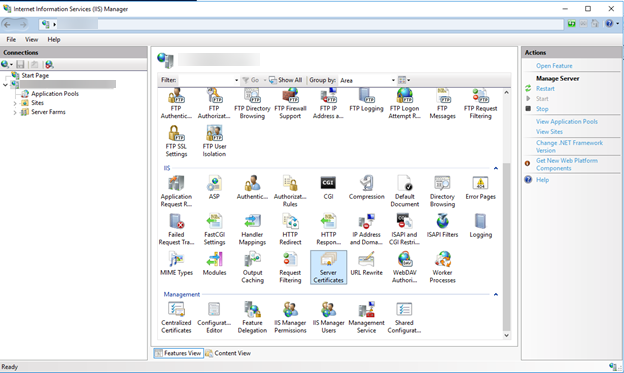Open FTP Logging feature

tap(367, 100)
